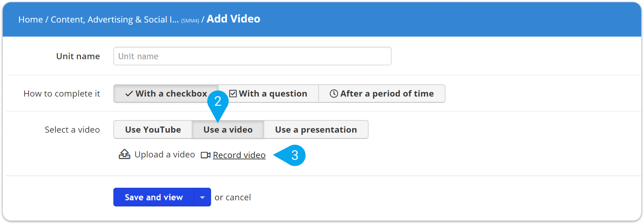Viewport: 644px width, 224px height.
Task: Click the upload tray icon
Action: (124, 154)
